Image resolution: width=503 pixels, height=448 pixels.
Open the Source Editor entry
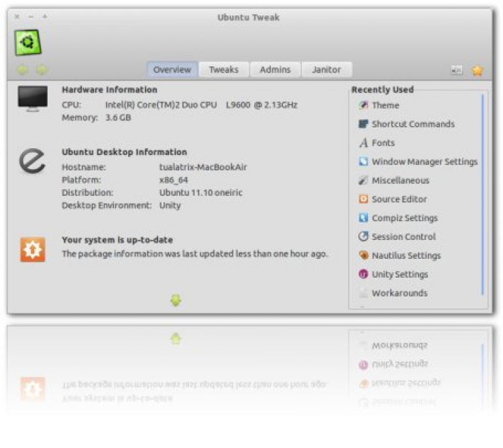(400, 199)
